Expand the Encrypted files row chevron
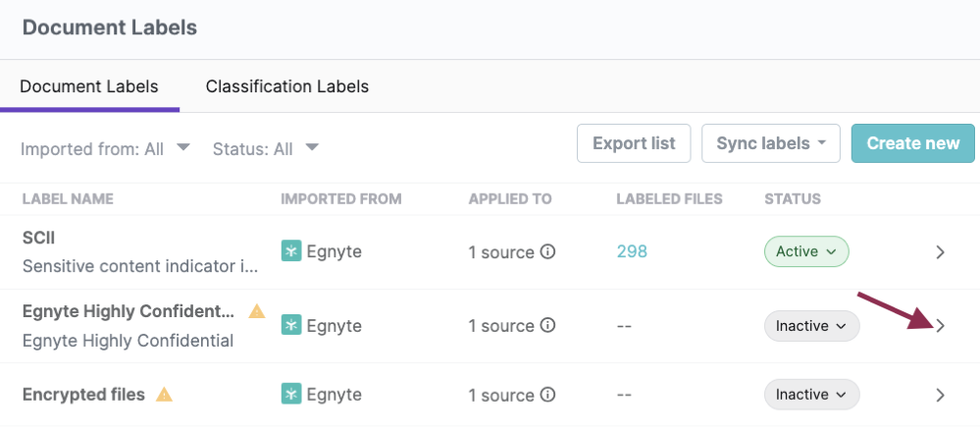Viewport: 980px width, 435px height. (x=940, y=396)
